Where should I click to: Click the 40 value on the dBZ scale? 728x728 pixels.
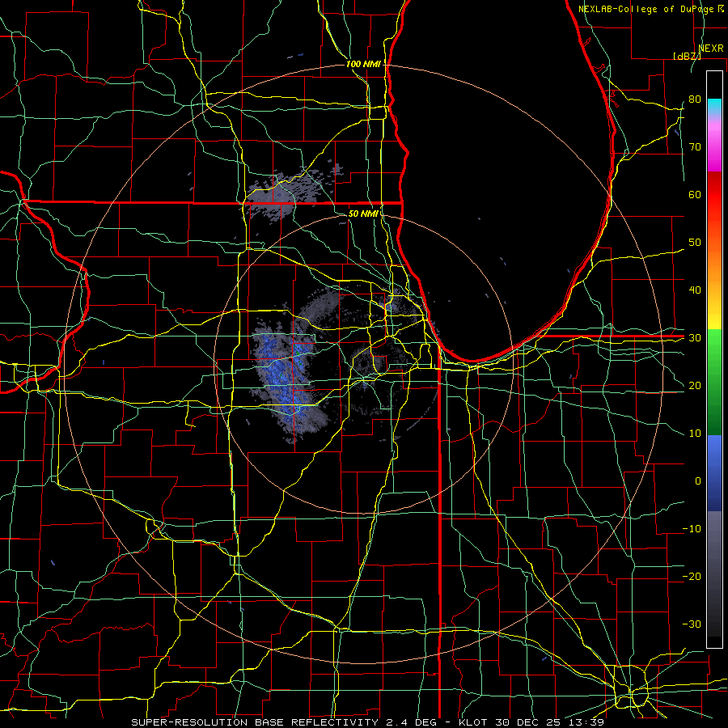[695, 290]
